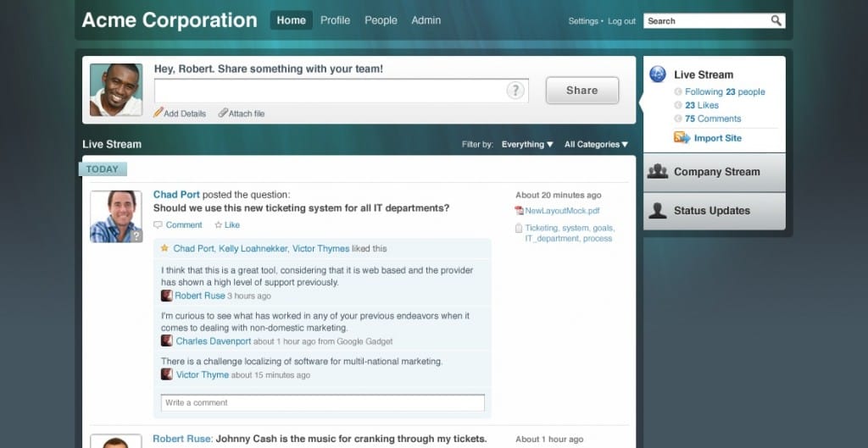Click the Like link under Chad's question
The width and height of the screenshot is (868, 448).
232,225
